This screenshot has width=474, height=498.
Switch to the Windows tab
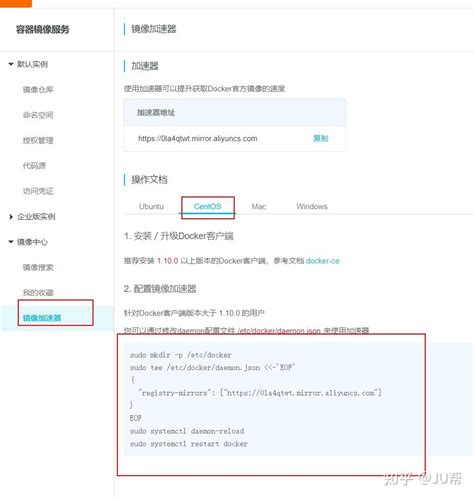[312, 206]
